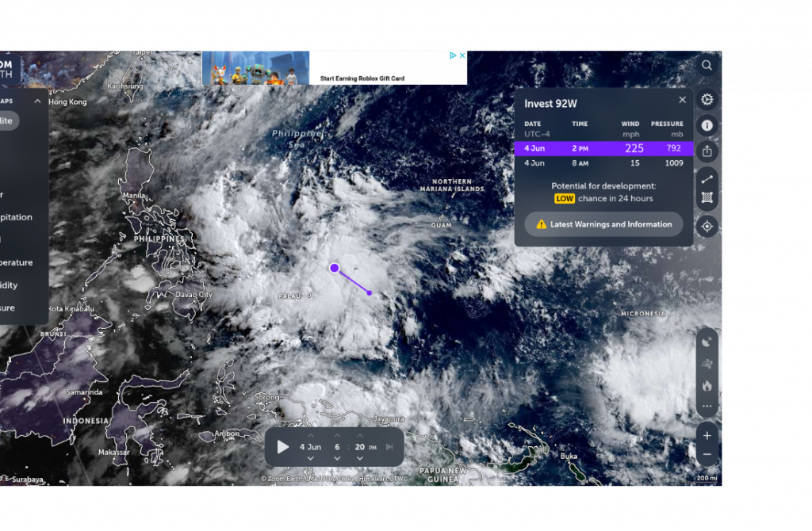Toggle the fires overlay
Screen dimensions: 812x531
707,386
